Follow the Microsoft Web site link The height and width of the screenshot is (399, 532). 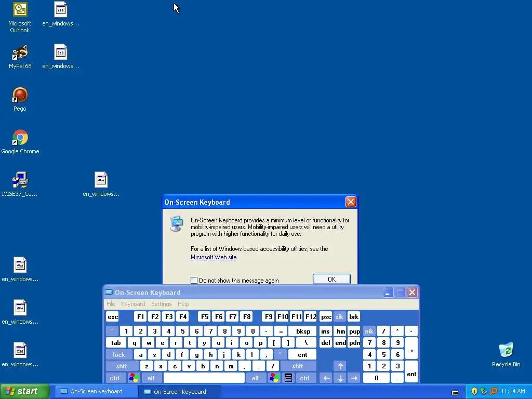click(x=214, y=257)
